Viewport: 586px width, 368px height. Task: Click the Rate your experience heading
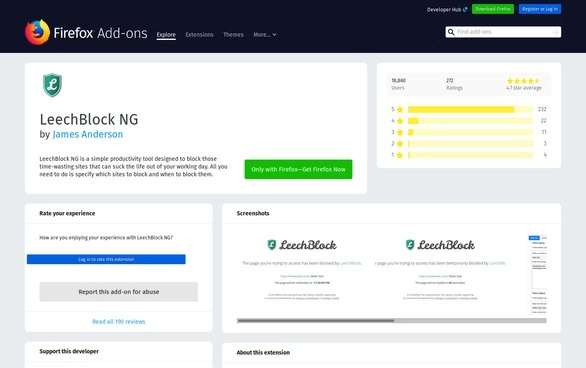click(x=67, y=213)
